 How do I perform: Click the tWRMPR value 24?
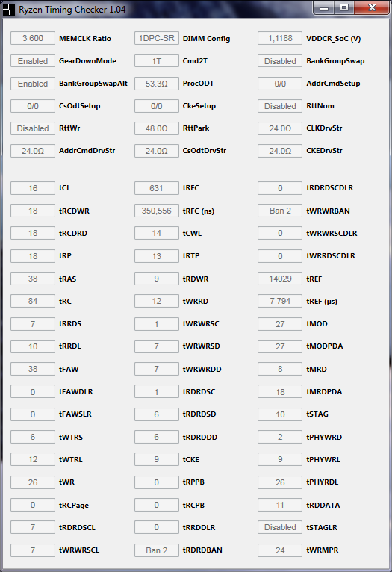(x=280, y=550)
